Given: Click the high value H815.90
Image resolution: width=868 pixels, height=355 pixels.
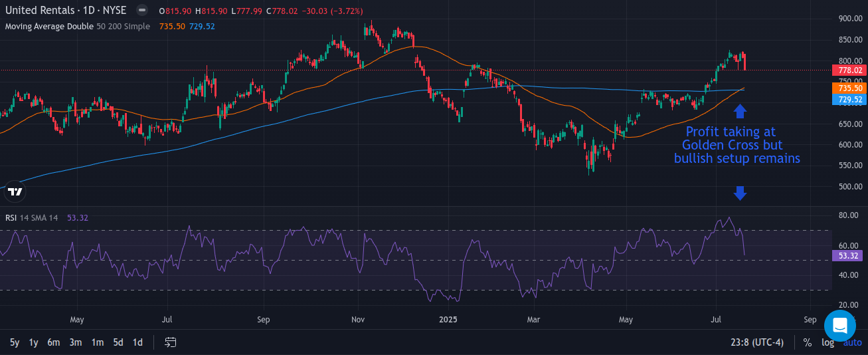Looking at the screenshot, I should (211, 11).
